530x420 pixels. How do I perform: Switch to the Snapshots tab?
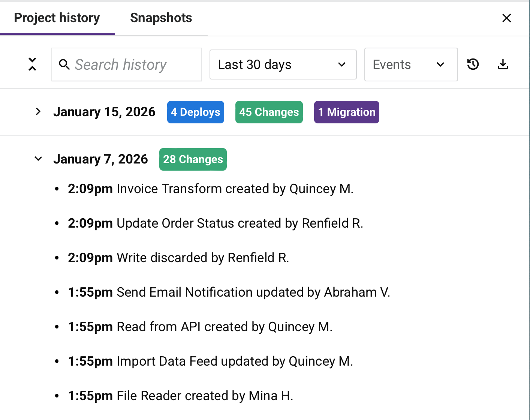pos(161,18)
